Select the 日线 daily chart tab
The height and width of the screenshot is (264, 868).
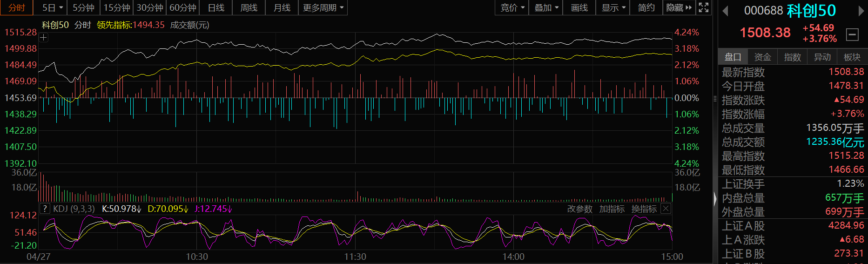216,8
